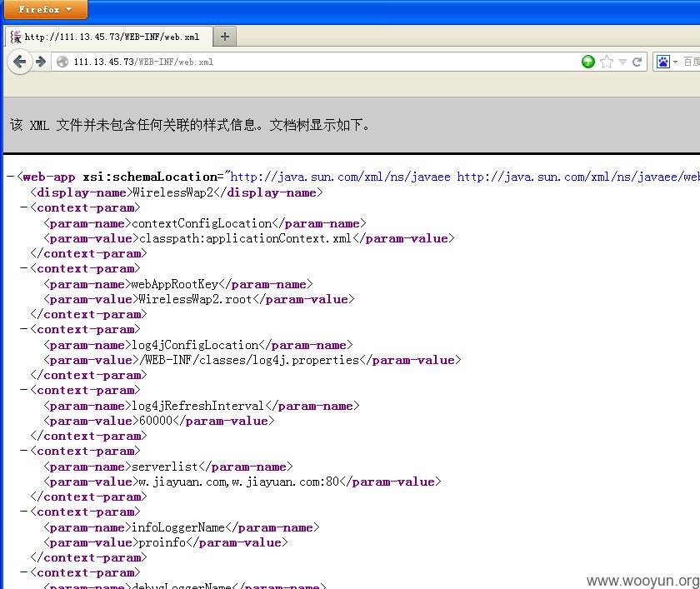Click the serverlist param-name text
The image size is (700, 589).
pyautogui.click(x=164, y=467)
